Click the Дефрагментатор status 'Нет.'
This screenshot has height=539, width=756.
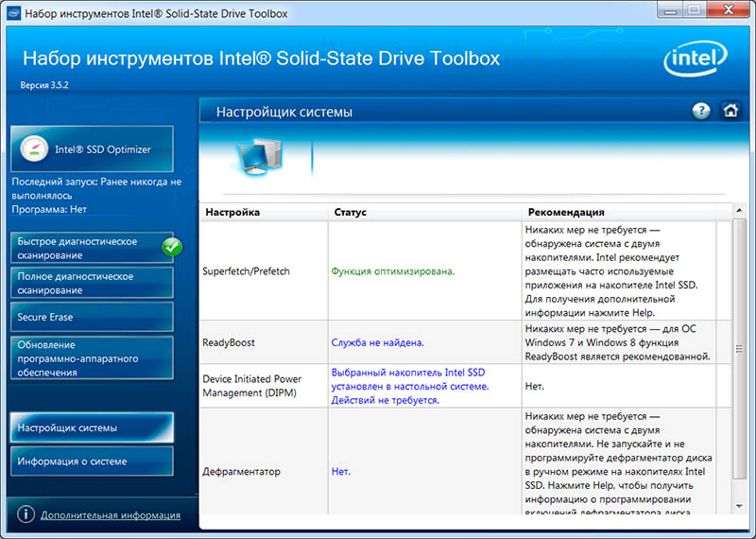coord(340,472)
